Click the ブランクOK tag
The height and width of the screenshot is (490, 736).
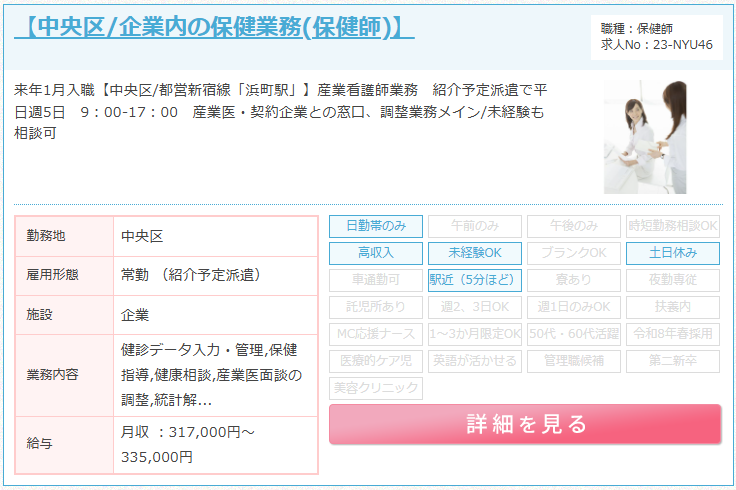click(574, 253)
